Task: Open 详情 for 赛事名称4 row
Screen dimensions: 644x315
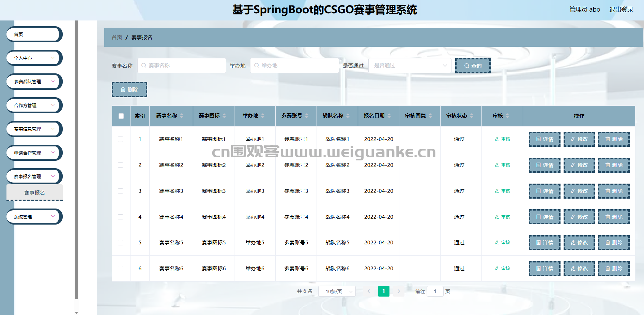Action: click(x=545, y=217)
